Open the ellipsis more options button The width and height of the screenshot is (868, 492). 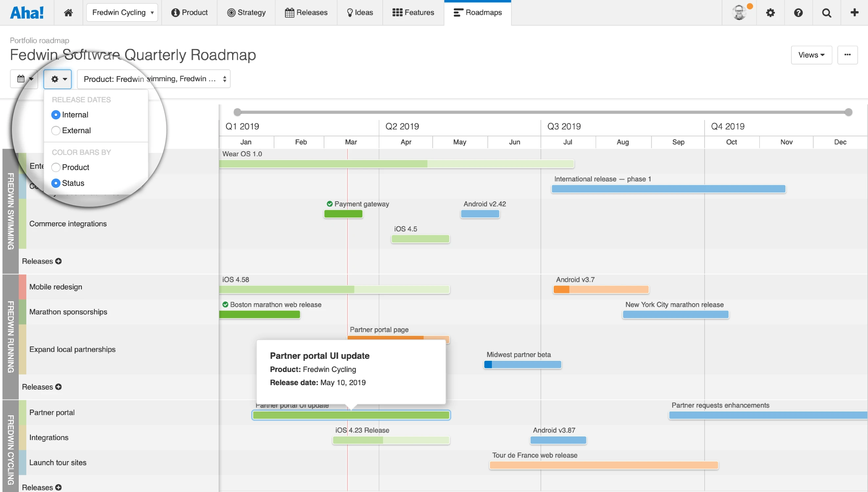(847, 55)
